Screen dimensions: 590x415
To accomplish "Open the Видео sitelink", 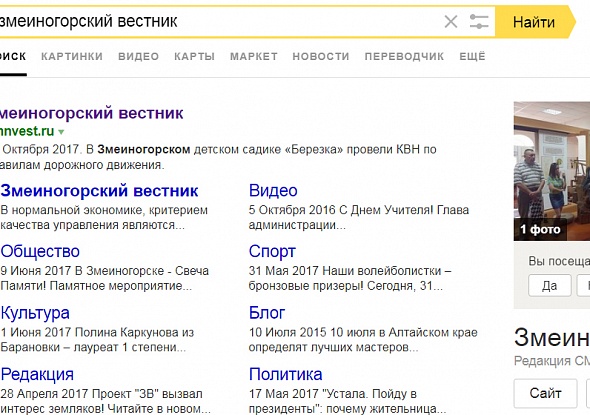I will click(x=273, y=191).
